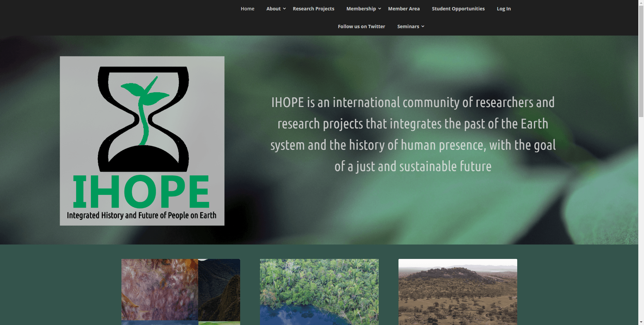644x325 pixels.
Task: Open the Student Opportunities page
Action: pos(458,8)
